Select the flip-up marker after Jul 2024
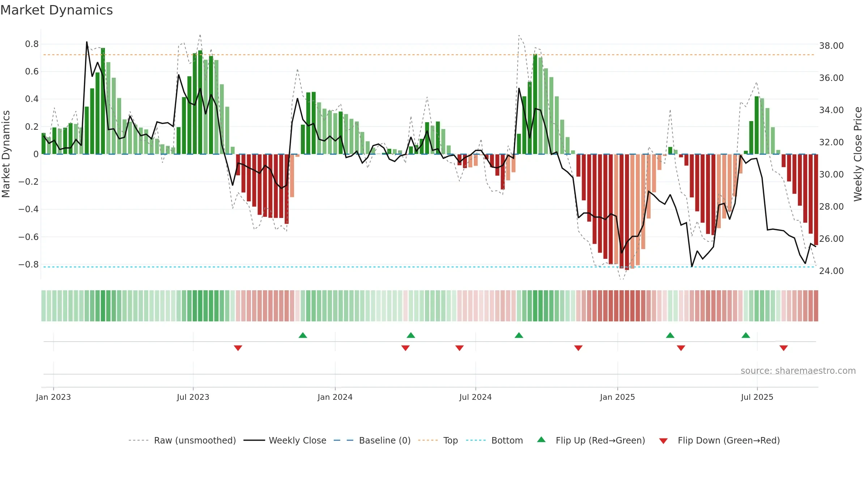The height and width of the screenshot is (488, 868). [x=519, y=335]
